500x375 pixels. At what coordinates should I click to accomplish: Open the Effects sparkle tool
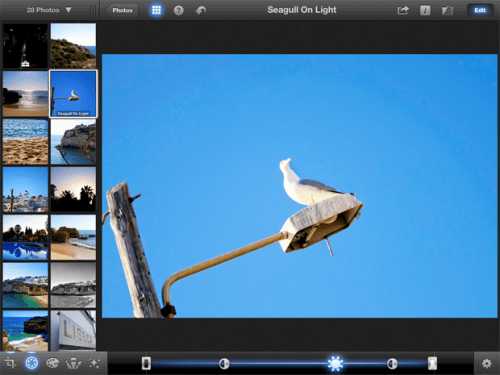(x=94, y=363)
